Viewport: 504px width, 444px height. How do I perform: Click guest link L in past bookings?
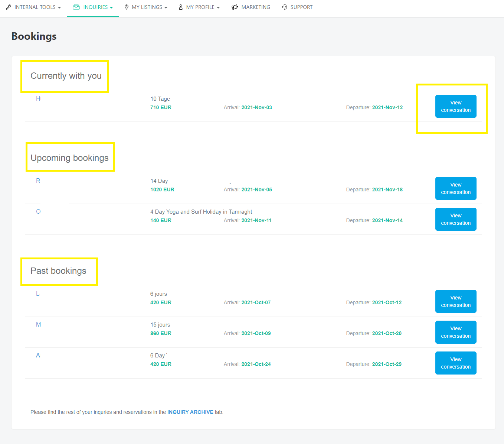coord(37,294)
